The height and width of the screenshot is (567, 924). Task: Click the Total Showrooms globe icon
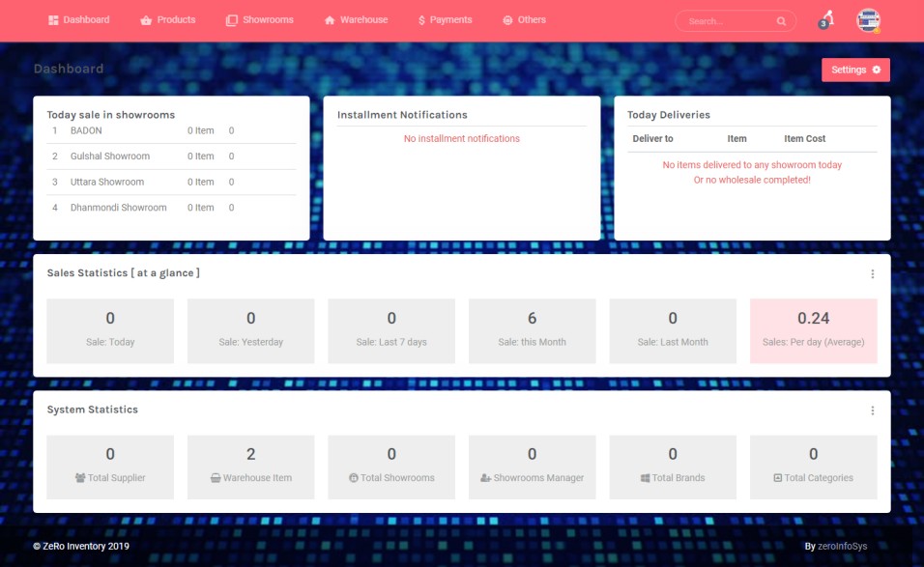point(353,478)
